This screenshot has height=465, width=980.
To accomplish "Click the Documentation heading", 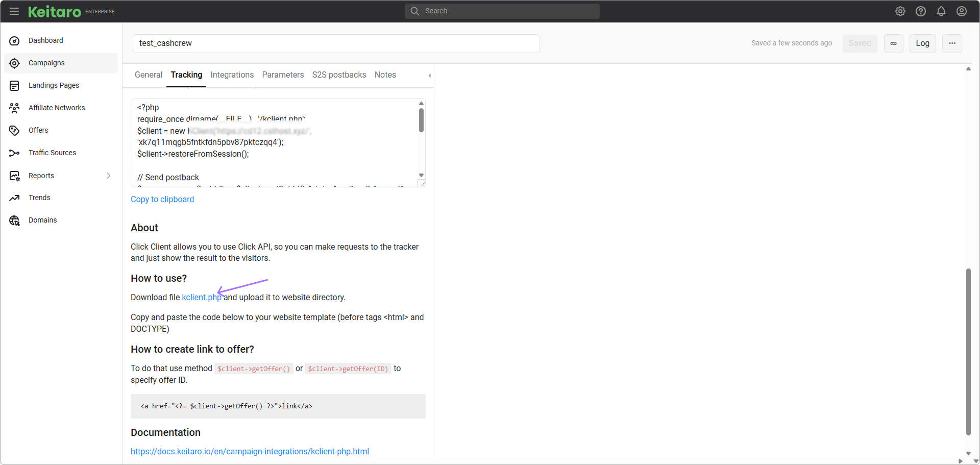I will [166, 433].
